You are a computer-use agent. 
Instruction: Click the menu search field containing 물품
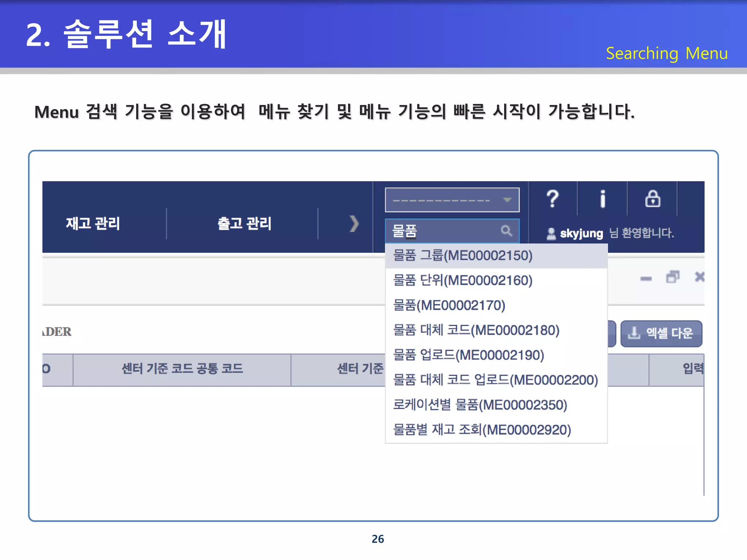coord(452,231)
